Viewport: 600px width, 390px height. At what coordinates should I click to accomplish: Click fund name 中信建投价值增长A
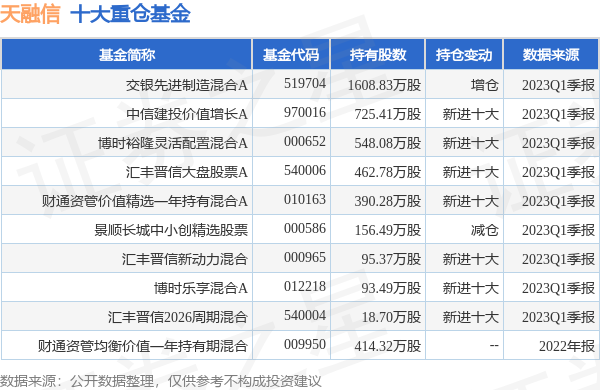[187, 114]
